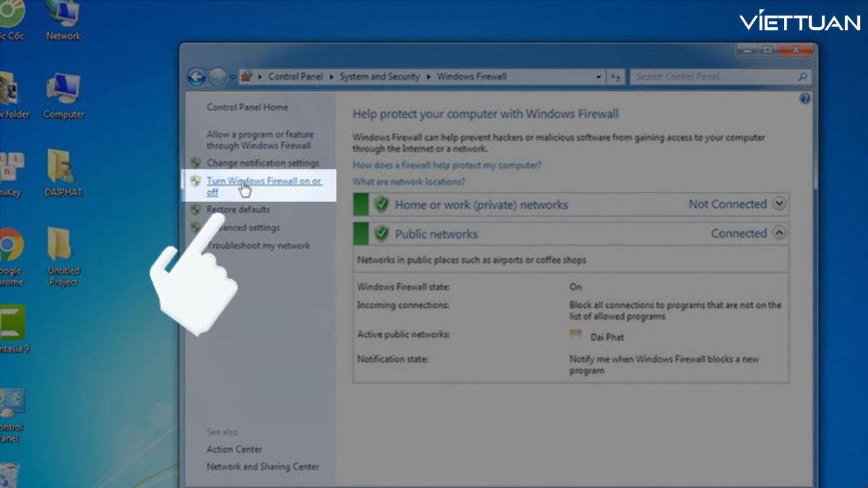This screenshot has width=868, height=488.
Task: Open the Computer desktop icon
Action: (x=64, y=96)
